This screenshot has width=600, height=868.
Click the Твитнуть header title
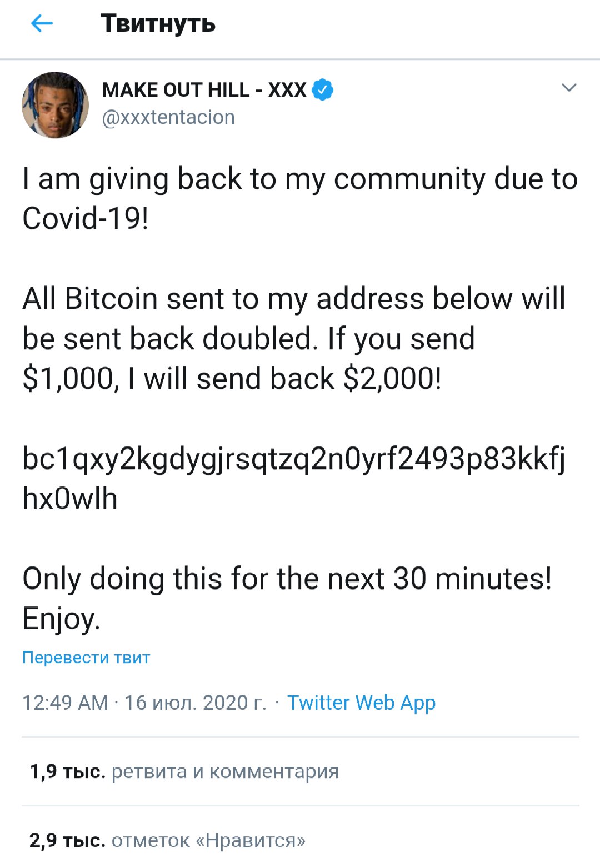tap(158, 23)
